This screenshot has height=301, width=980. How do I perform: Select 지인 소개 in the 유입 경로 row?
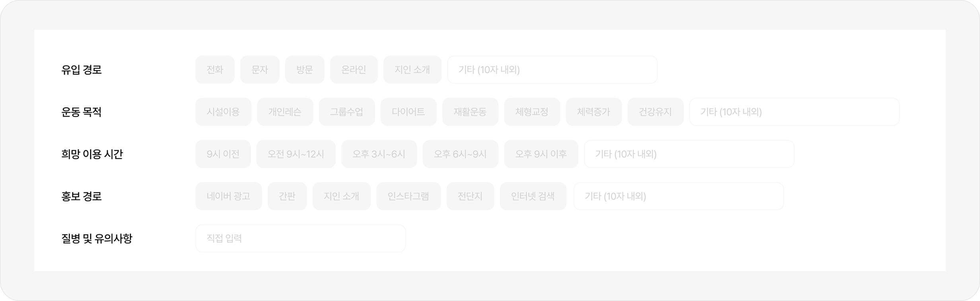pyautogui.click(x=412, y=70)
